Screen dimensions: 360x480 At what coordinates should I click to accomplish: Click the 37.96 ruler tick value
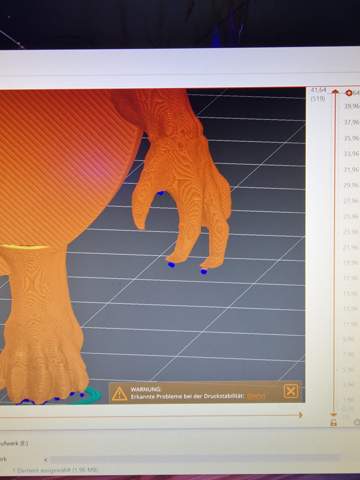[352, 122]
